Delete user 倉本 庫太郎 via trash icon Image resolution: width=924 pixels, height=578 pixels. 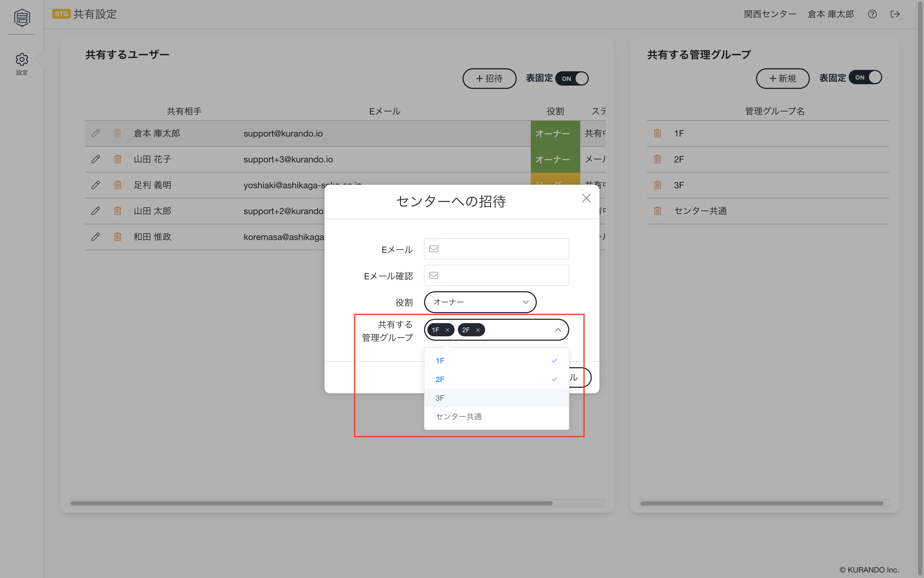coord(118,133)
